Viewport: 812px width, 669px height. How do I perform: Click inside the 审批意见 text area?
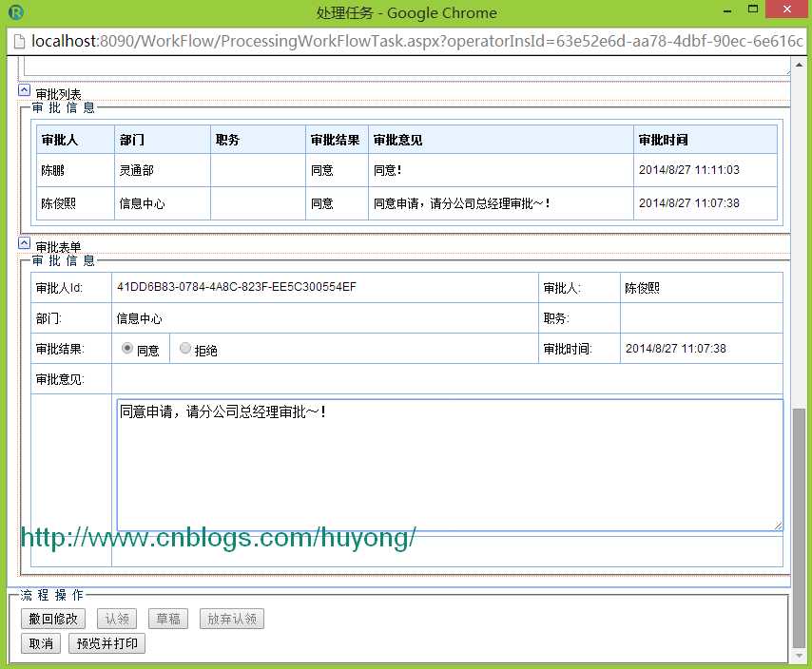(x=450, y=465)
